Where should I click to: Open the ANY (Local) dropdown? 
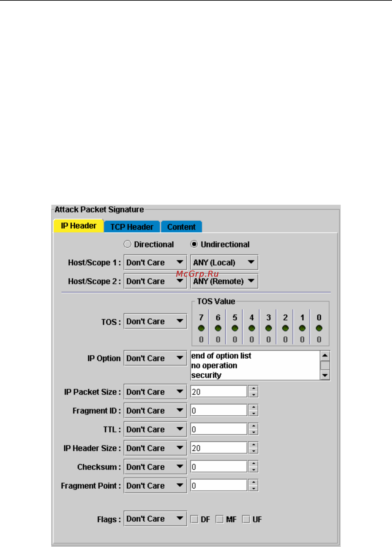coord(224,263)
